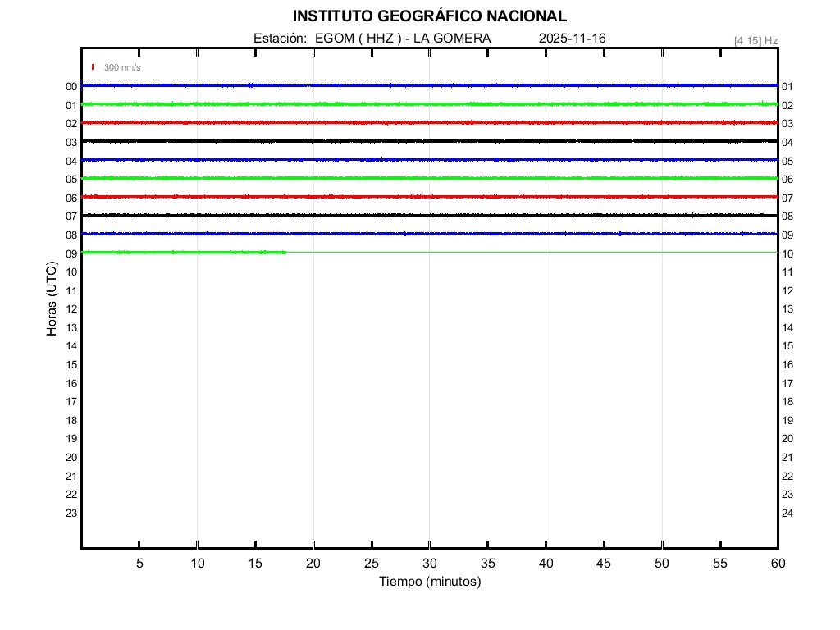Image resolution: width=840 pixels, height=630 pixels.
Task: Click the red trace for hour 02
Action: [x=429, y=122]
